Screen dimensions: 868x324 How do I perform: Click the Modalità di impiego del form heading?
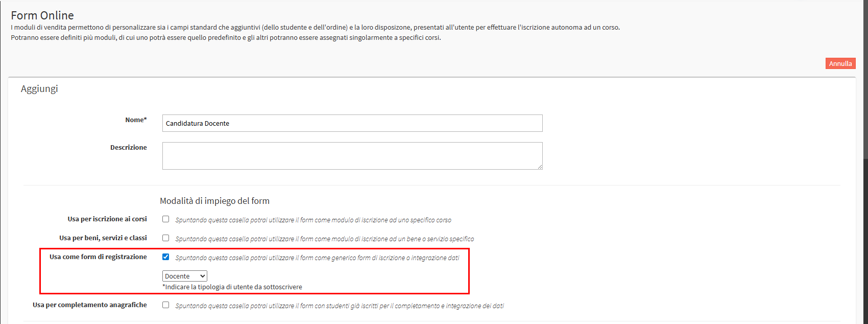(214, 201)
